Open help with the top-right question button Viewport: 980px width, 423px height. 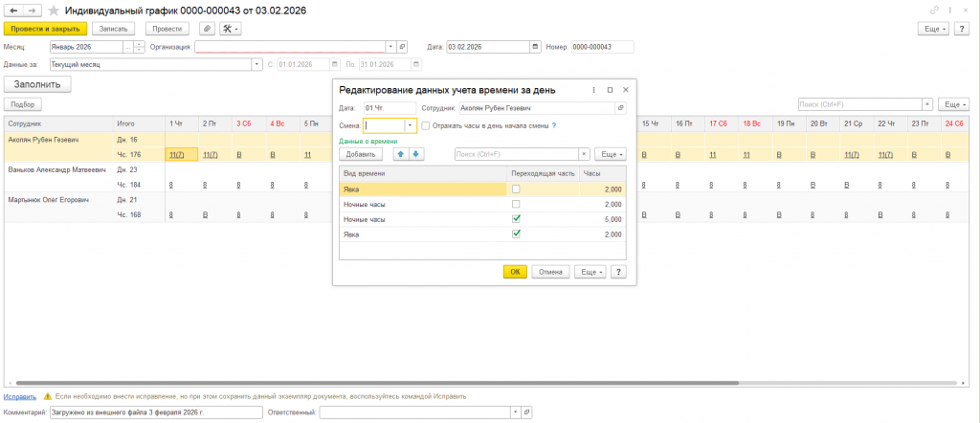coord(962,29)
